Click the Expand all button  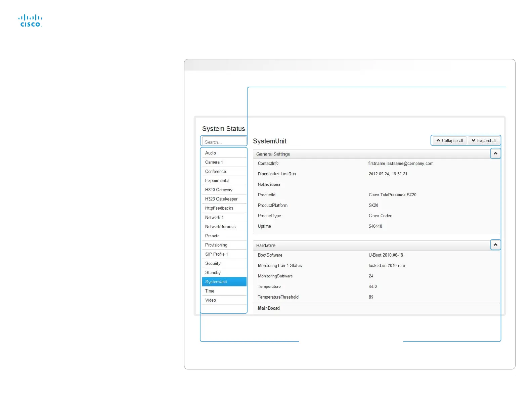click(484, 140)
